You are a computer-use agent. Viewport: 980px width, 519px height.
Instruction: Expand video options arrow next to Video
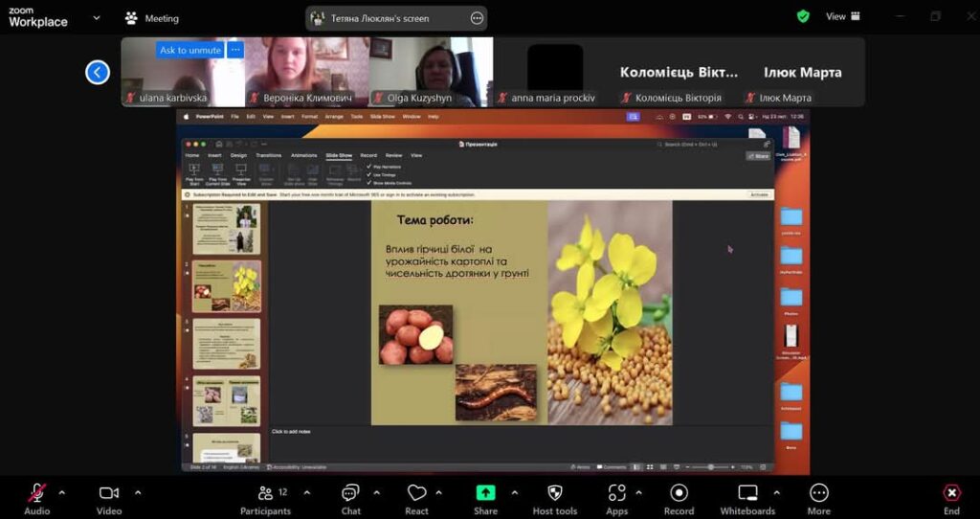[x=138, y=493]
